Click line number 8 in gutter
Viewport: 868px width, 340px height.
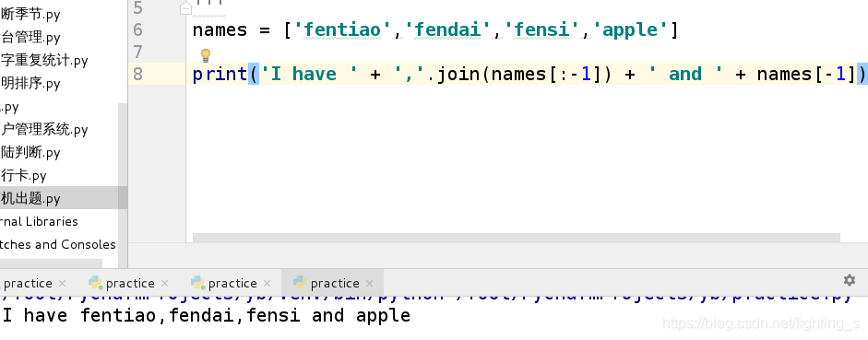point(137,74)
